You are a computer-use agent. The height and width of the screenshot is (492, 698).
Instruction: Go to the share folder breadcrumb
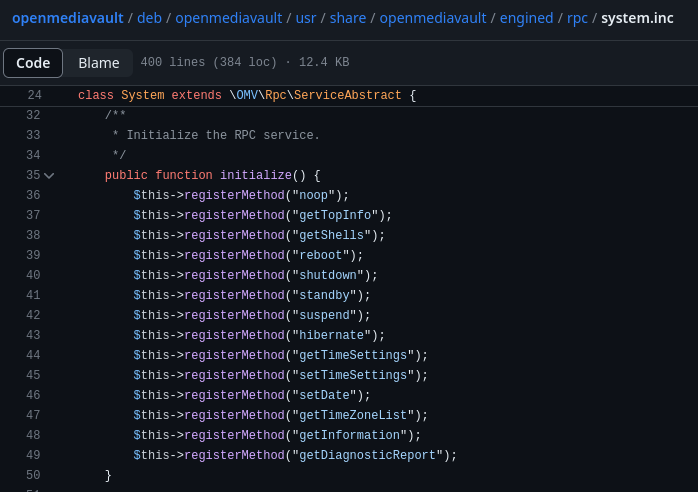point(346,18)
